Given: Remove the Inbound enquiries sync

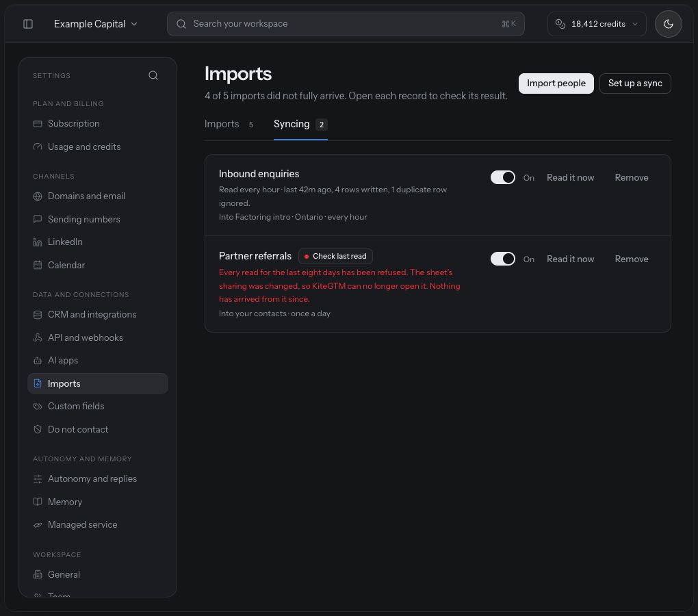Looking at the screenshot, I should tap(631, 177).
